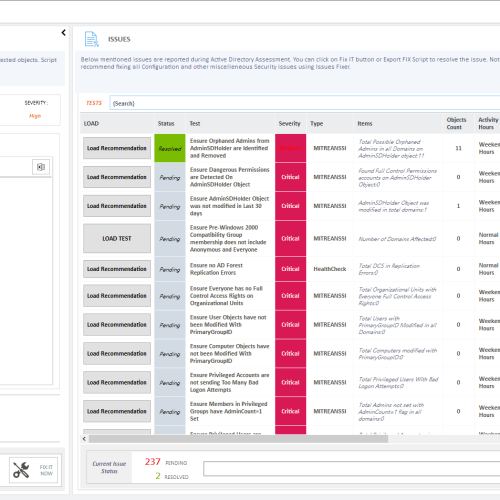This screenshot has width=500, height=500.
Task: Click objects count 11 in first row
Action: pos(459,148)
